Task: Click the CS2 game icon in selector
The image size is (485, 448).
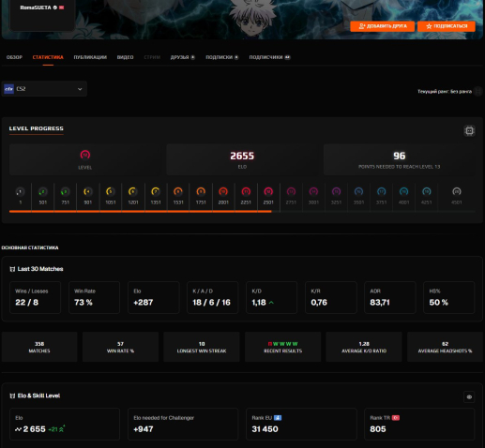Action: (8, 89)
